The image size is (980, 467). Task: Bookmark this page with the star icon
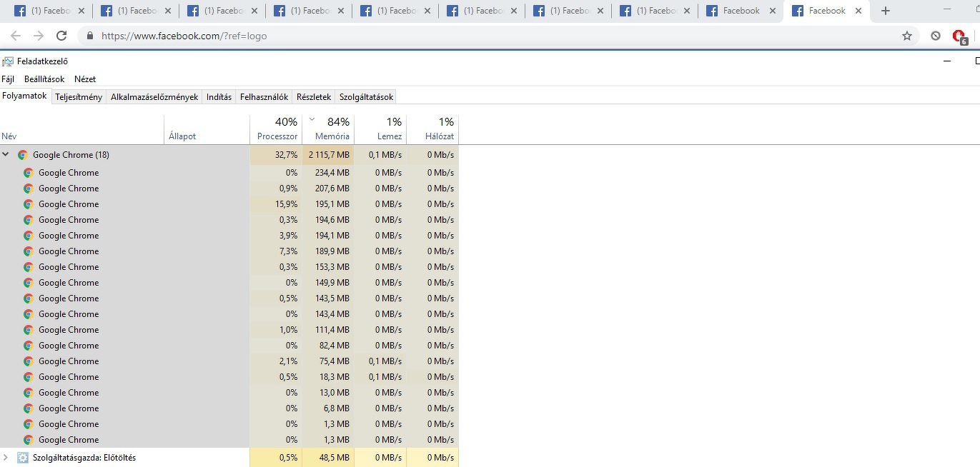click(907, 36)
